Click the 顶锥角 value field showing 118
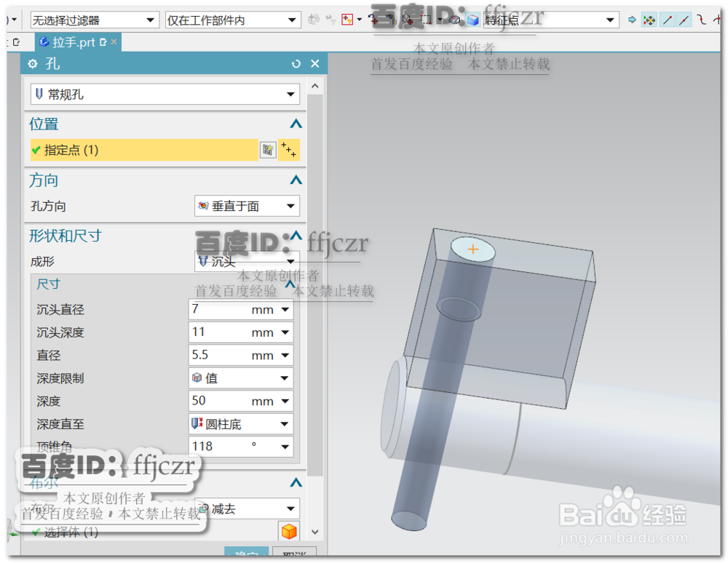 (x=218, y=447)
